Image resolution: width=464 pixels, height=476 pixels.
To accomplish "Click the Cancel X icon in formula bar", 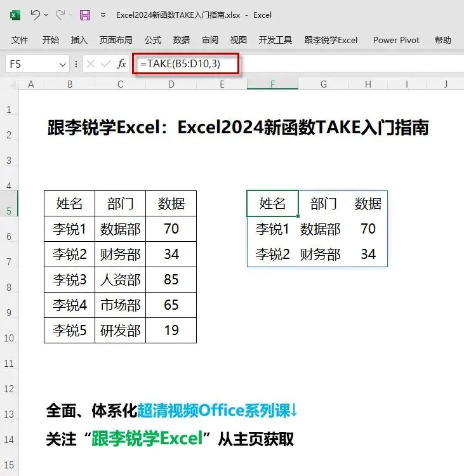I will pyautogui.click(x=91, y=64).
